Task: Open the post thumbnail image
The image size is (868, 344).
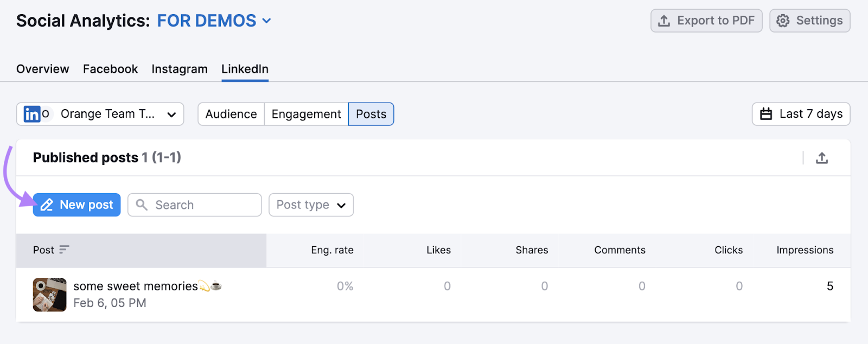Action: pos(49,295)
